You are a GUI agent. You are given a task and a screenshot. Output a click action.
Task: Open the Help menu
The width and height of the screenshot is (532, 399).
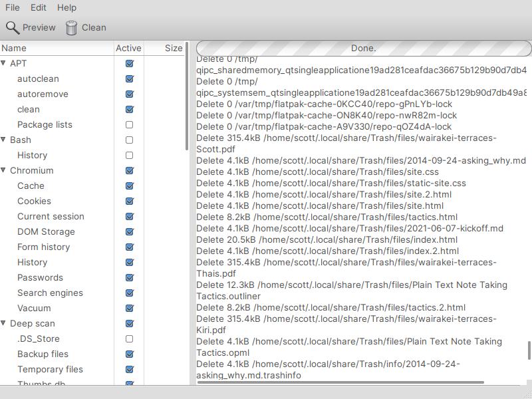pos(66,7)
